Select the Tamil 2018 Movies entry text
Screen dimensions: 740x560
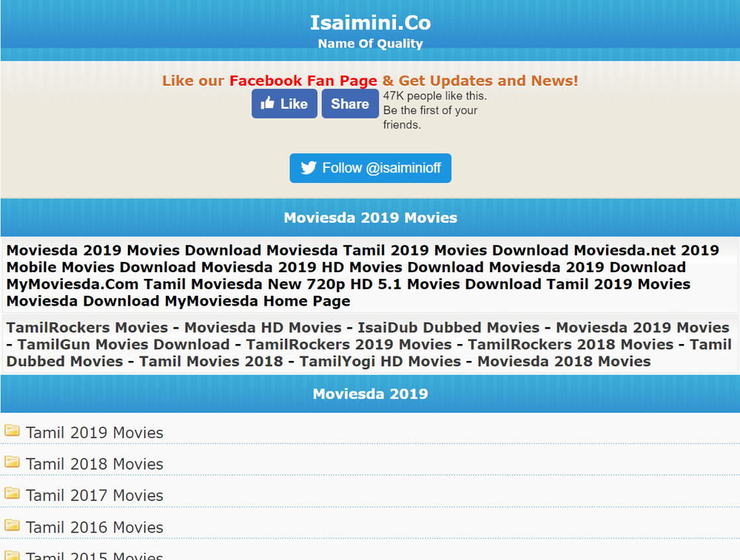pyautogui.click(x=95, y=465)
